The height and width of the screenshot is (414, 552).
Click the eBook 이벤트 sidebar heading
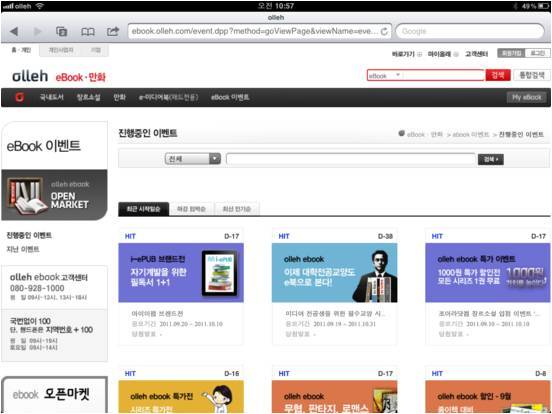coord(44,146)
